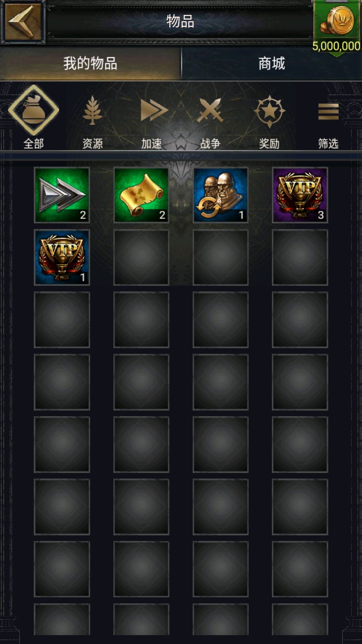
Task: Select the 全部 bag category
Action: [33, 117]
